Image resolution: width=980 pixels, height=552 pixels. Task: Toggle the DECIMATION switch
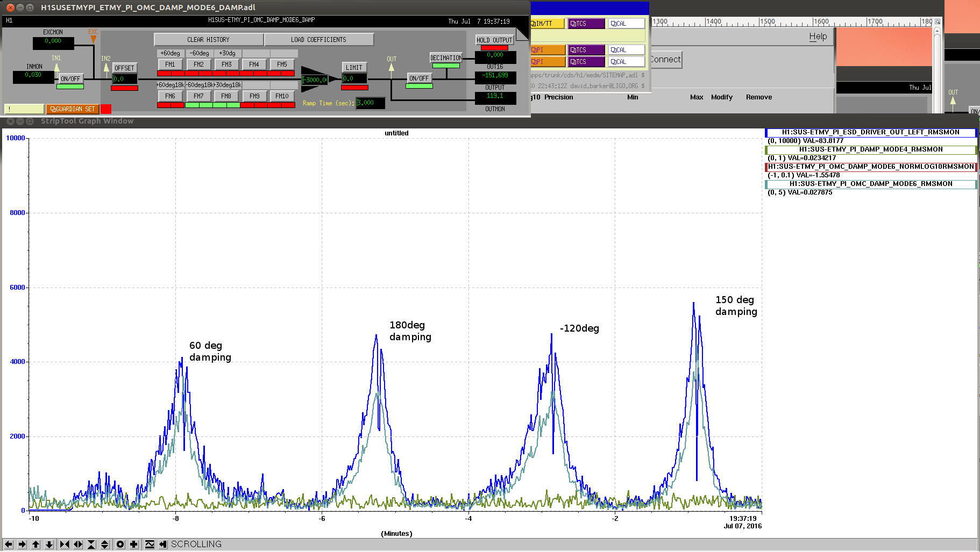(446, 58)
